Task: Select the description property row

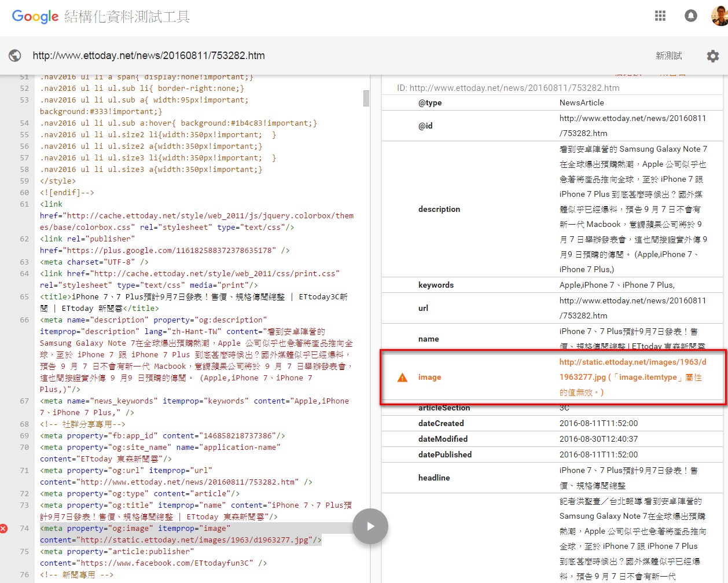Action: pos(552,209)
